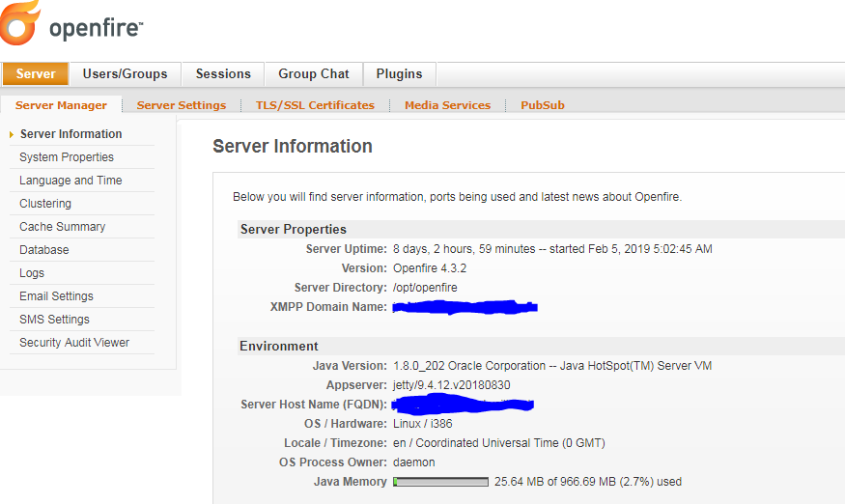Click the redacted Server Host Name value
The height and width of the screenshot is (504, 845).
pyautogui.click(x=463, y=405)
